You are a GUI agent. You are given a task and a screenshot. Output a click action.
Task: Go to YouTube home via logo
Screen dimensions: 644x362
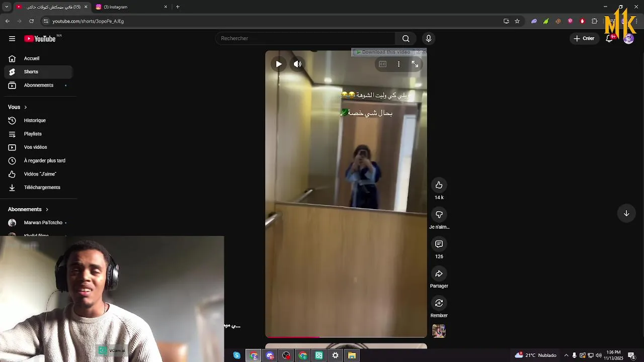pyautogui.click(x=40, y=39)
